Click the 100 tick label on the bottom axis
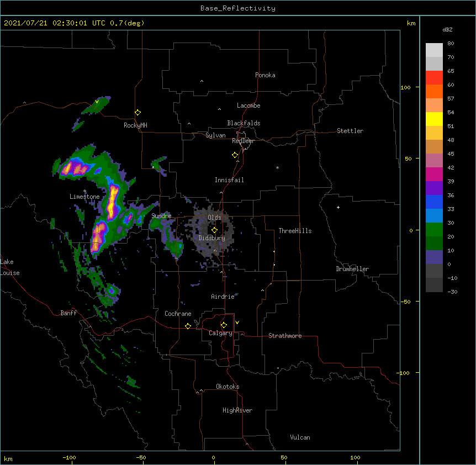 355,457
